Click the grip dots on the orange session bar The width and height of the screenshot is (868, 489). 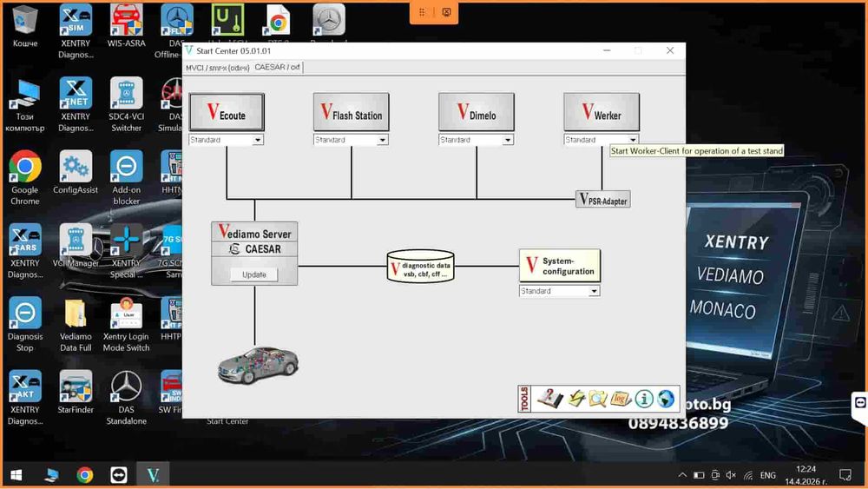(422, 11)
